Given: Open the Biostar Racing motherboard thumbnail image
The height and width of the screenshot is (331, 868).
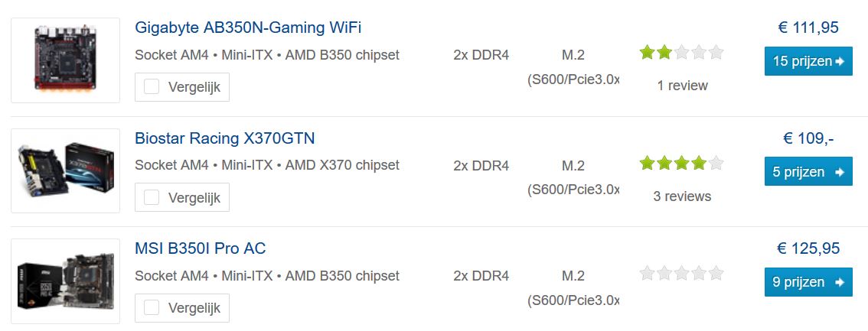Looking at the screenshot, I should pos(65,170).
